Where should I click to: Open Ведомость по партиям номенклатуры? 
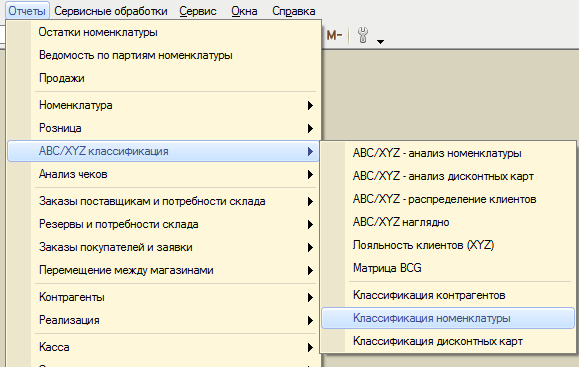click(x=163, y=55)
